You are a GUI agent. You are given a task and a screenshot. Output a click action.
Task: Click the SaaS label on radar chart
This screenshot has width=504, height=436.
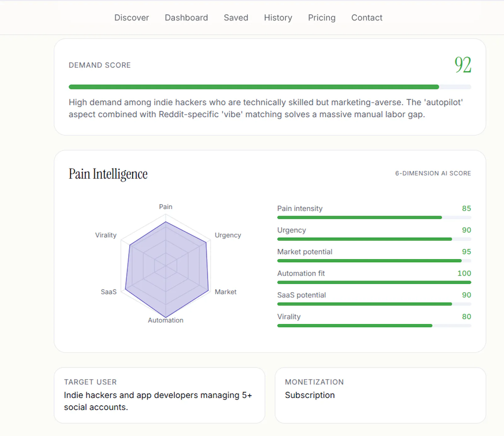(x=109, y=292)
